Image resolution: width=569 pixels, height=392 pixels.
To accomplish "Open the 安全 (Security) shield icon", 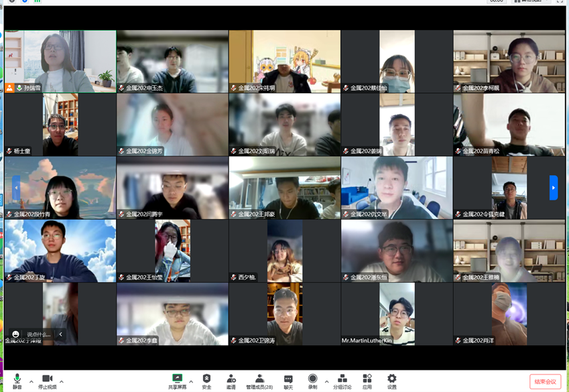I will (x=206, y=380).
